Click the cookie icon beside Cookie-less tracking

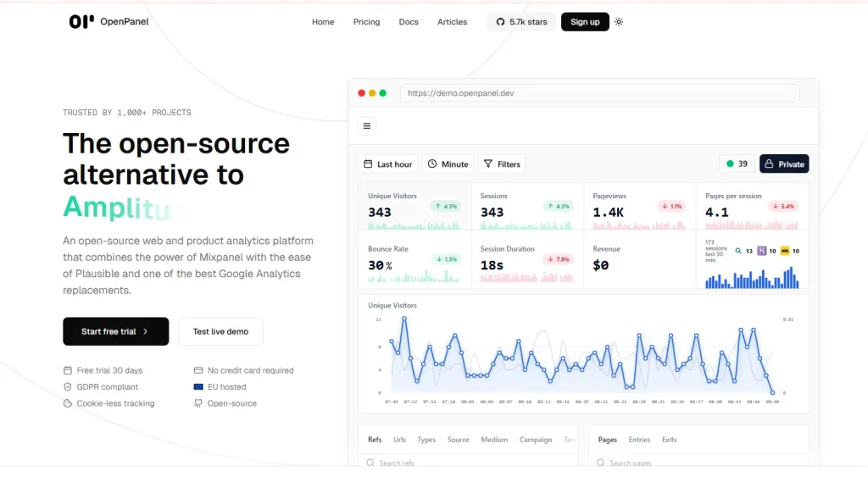68,403
